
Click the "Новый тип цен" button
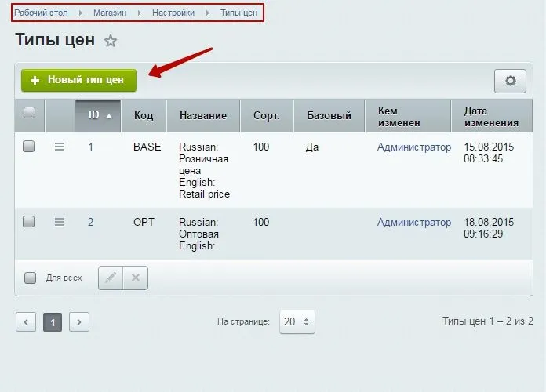[x=78, y=80]
